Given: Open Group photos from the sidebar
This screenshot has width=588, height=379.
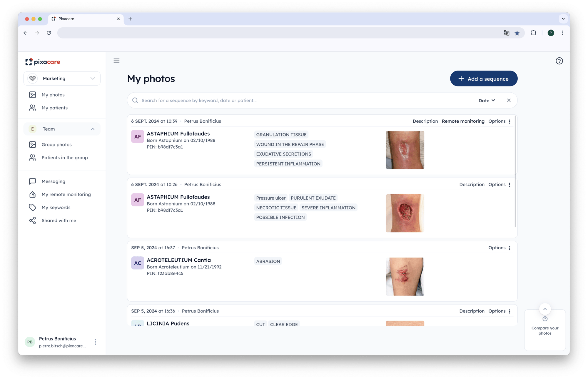Looking at the screenshot, I should point(56,144).
